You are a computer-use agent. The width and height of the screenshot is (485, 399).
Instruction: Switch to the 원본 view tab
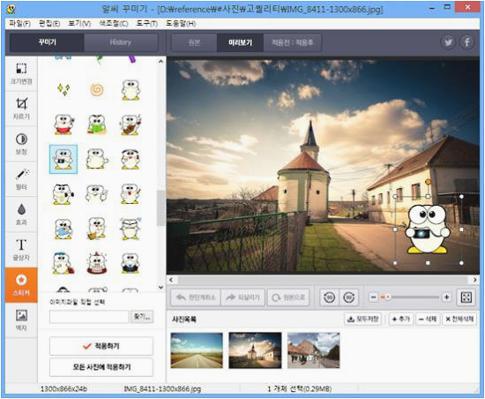pyautogui.click(x=194, y=42)
